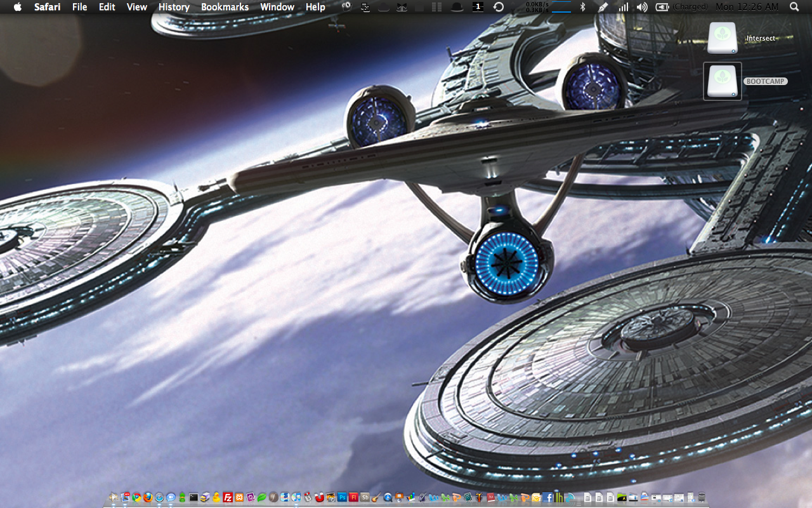Launch Cyberduck yellow duck icon

[x=216, y=497]
